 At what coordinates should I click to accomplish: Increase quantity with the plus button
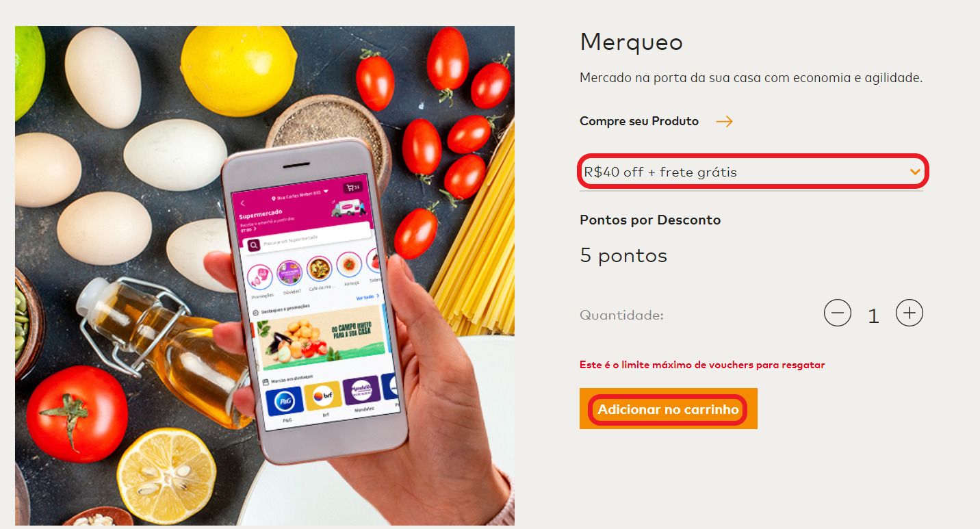[x=909, y=313]
